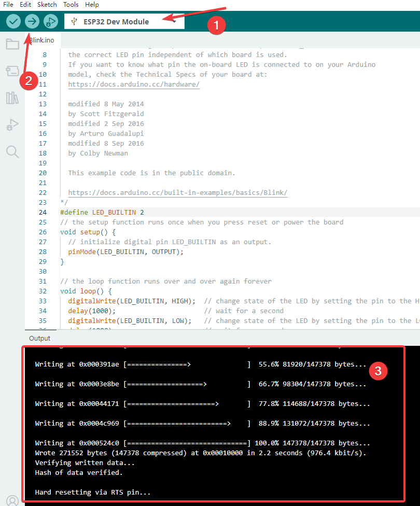The width and height of the screenshot is (420, 506).
Task: Click the USB icon in board selector
Action: [74, 22]
